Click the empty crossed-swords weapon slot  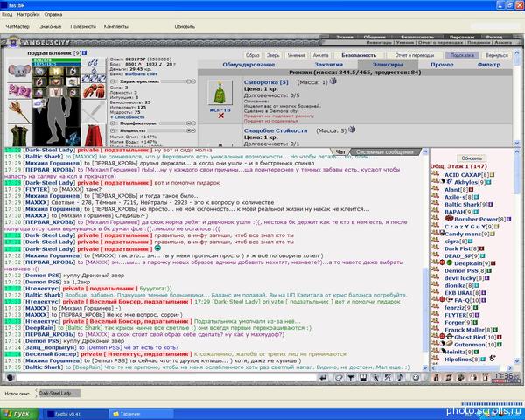click(x=94, y=112)
